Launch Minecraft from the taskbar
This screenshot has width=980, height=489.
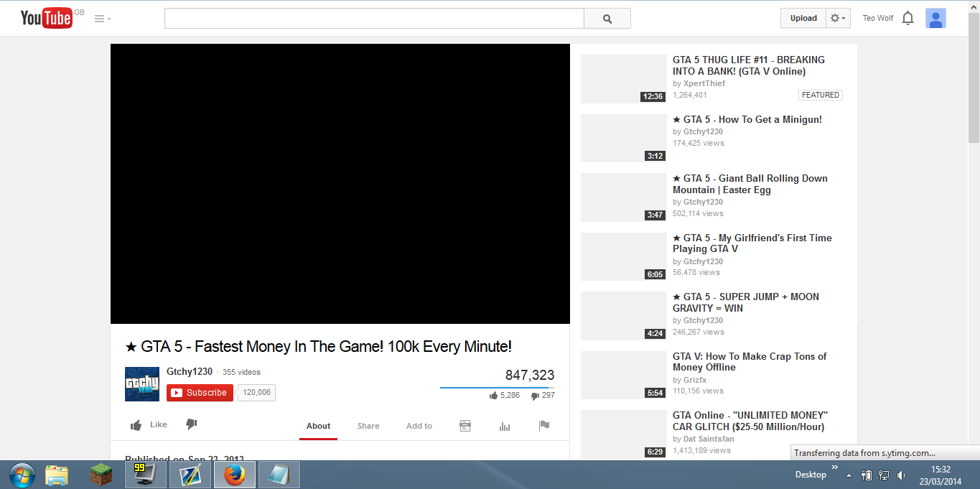click(101, 475)
